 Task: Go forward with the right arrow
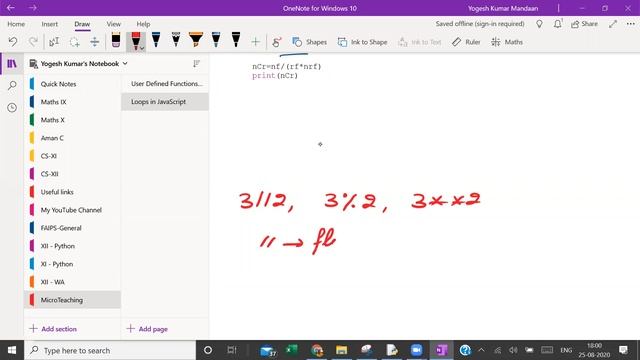point(33,8)
